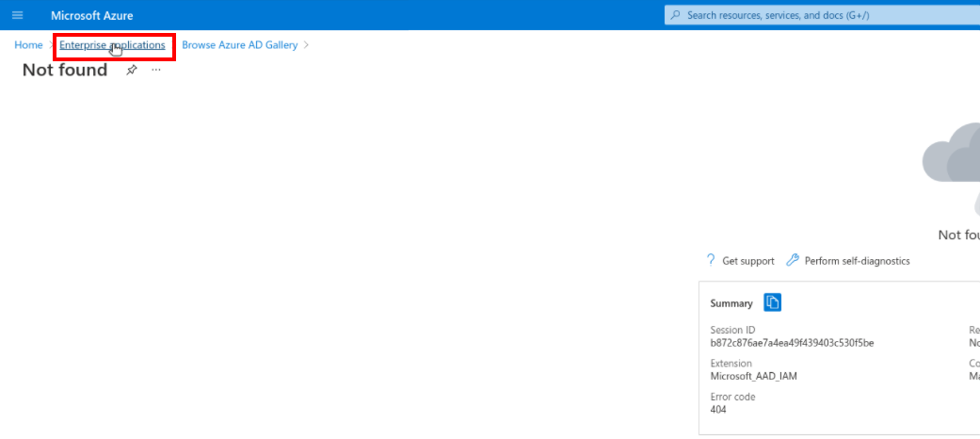
Task: Click the Summary label
Action: point(731,303)
